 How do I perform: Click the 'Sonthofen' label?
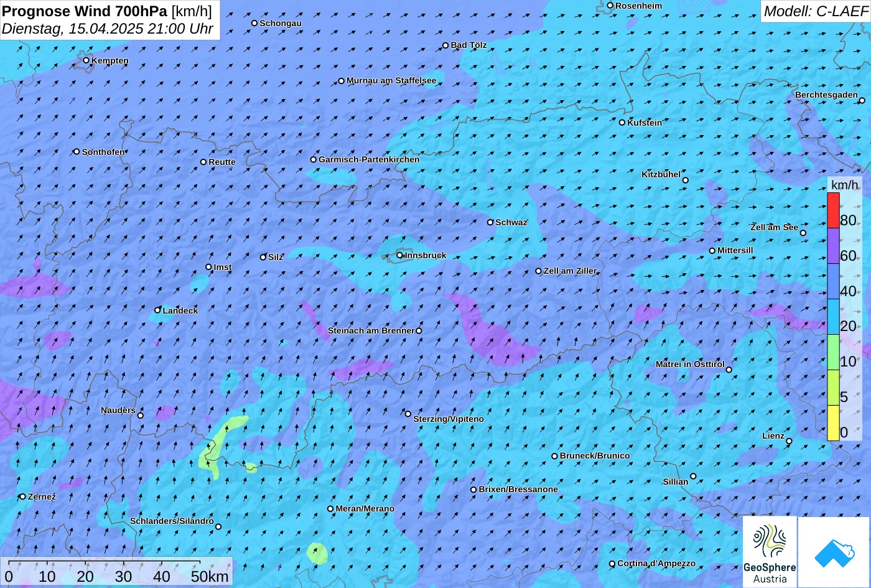tap(103, 152)
